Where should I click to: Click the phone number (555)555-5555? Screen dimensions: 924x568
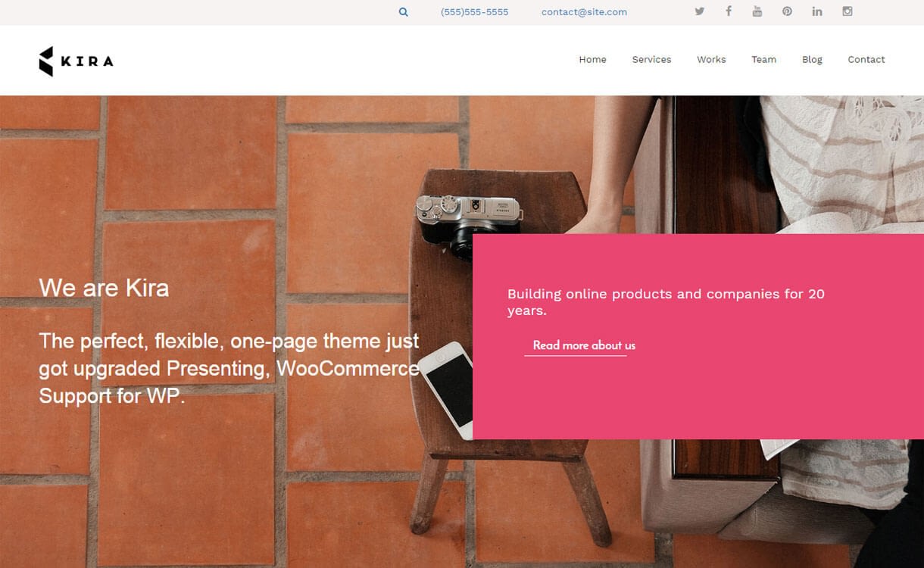tap(475, 12)
